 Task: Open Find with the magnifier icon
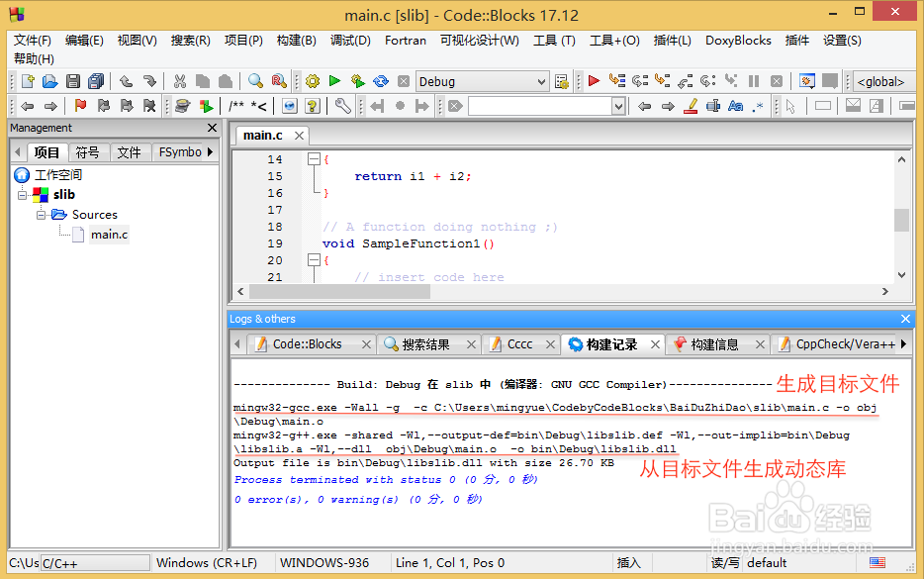tap(255, 81)
